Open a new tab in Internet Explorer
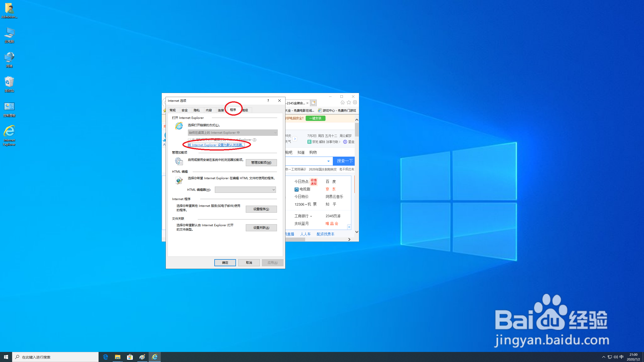 click(x=313, y=103)
